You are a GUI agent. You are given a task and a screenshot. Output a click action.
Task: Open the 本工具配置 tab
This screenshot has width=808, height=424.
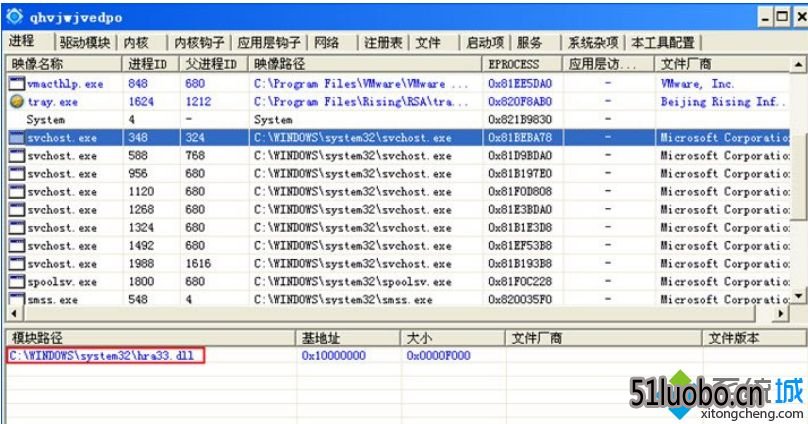(663, 42)
